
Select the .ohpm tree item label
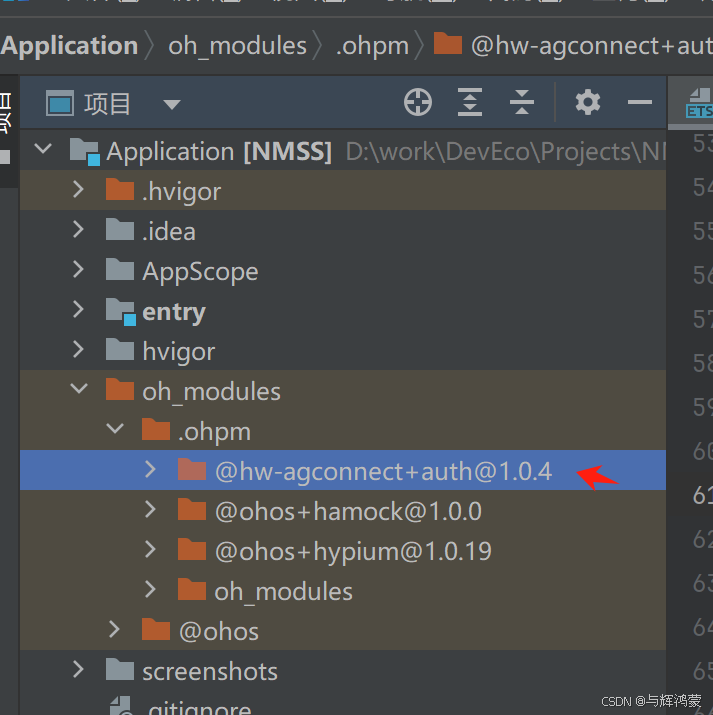pos(215,432)
